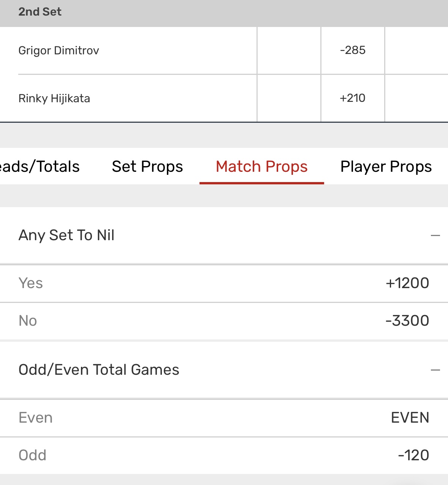Bet on Grigor Dimitrov at -285
The height and width of the screenshot is (485, 448).
pos(353,50)
